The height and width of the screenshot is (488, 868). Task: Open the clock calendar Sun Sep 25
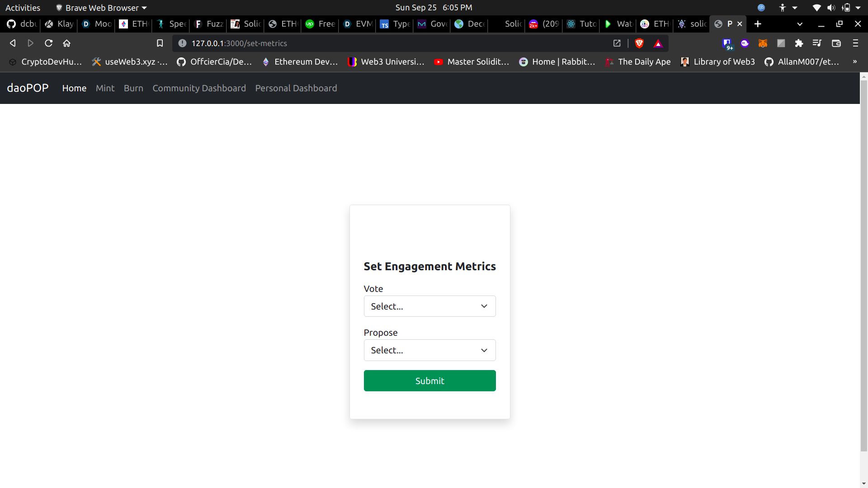pyautogui.click(x=434, y=8)
